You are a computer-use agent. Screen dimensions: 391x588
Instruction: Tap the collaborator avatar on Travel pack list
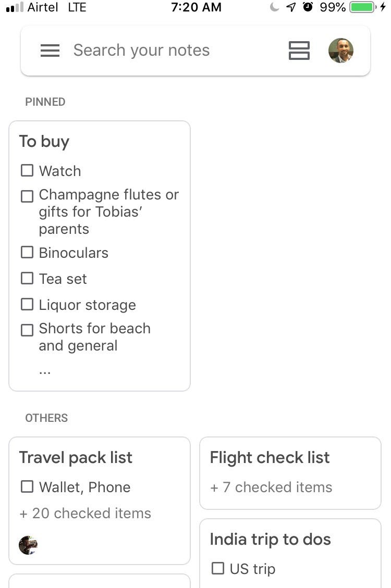pyautogui.click(x=28, y=545)
